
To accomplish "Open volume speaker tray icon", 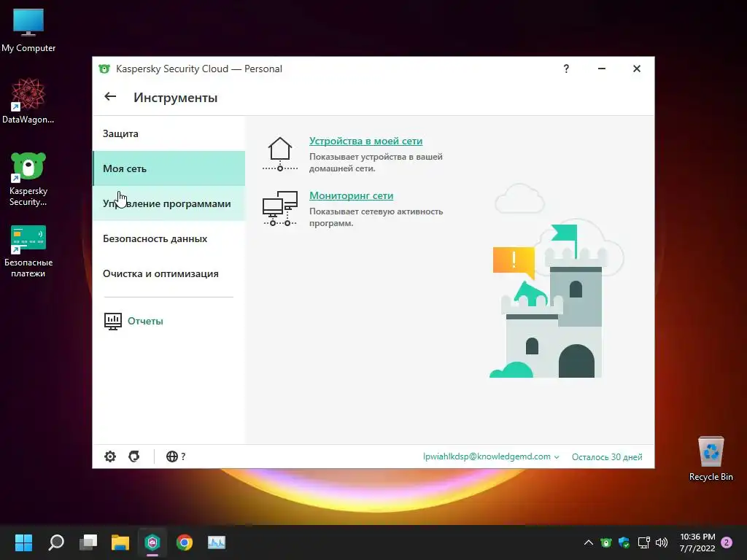I will click(662, 542).
